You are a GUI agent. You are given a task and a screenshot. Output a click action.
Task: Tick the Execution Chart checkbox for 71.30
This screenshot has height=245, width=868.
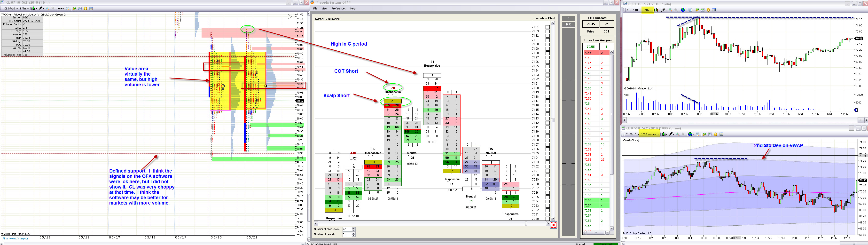point(547,45)
